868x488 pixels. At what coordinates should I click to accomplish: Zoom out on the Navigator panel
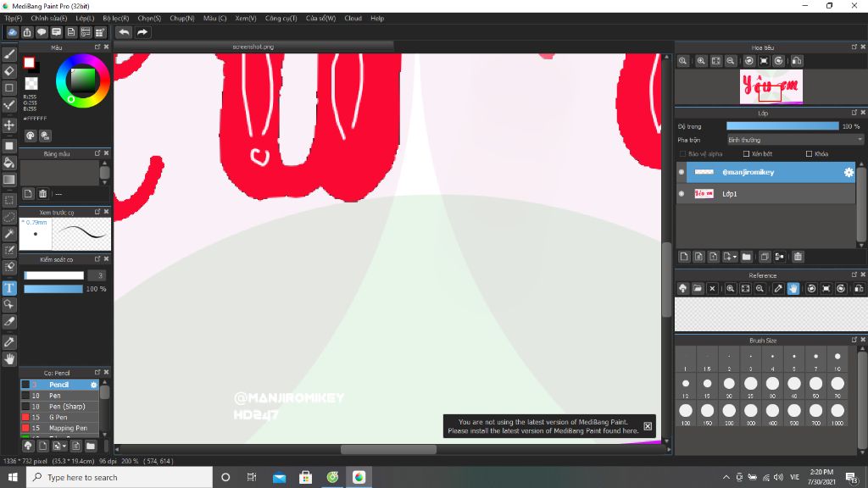click(731, 61)
